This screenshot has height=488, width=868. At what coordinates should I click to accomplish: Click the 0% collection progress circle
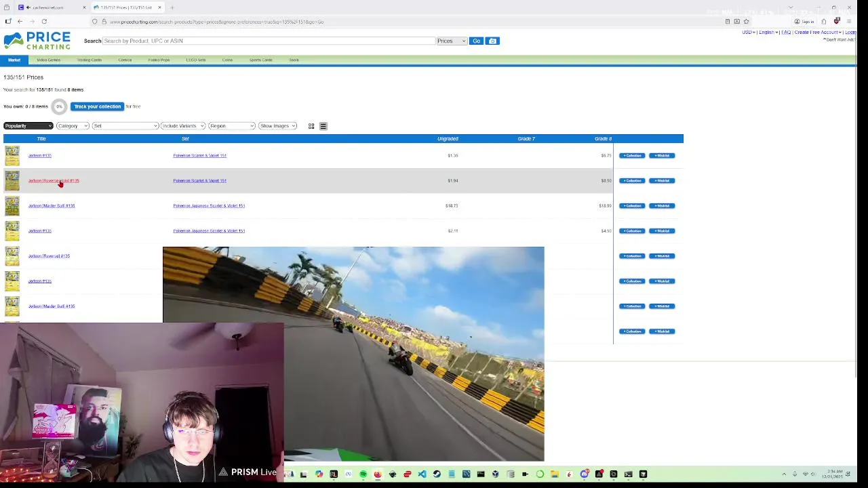coord(59,106)
